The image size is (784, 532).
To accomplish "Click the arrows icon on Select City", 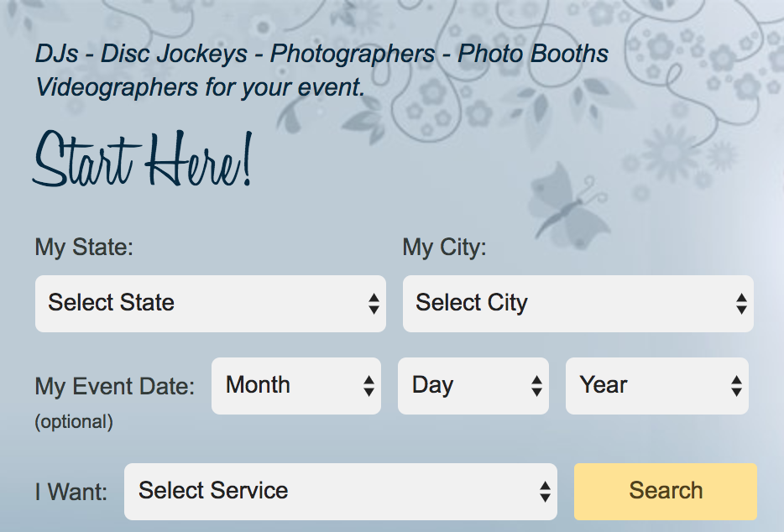I will coord(741,304).
